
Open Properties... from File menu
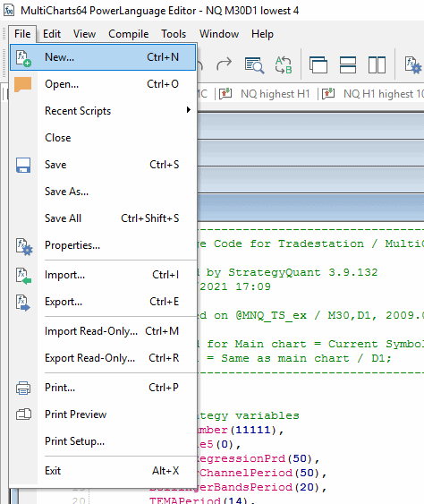click(103, 245)
